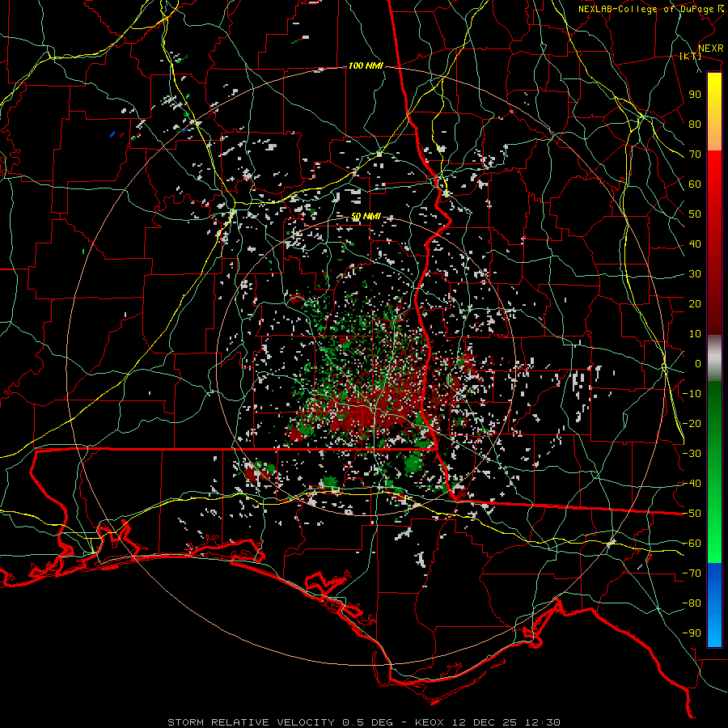Viewport: 728px width, 728px height.
Task: Click the 70 value on velocity scale
Action: [x=695, y=154]
